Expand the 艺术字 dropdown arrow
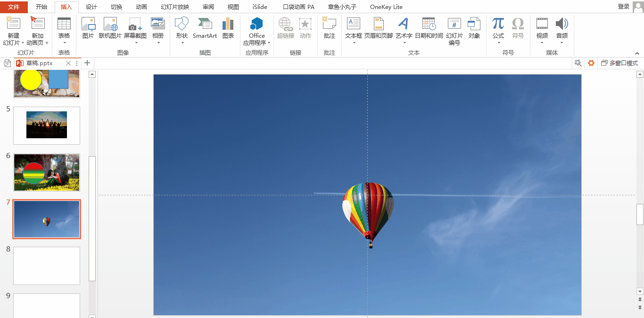 coord(404,43)
